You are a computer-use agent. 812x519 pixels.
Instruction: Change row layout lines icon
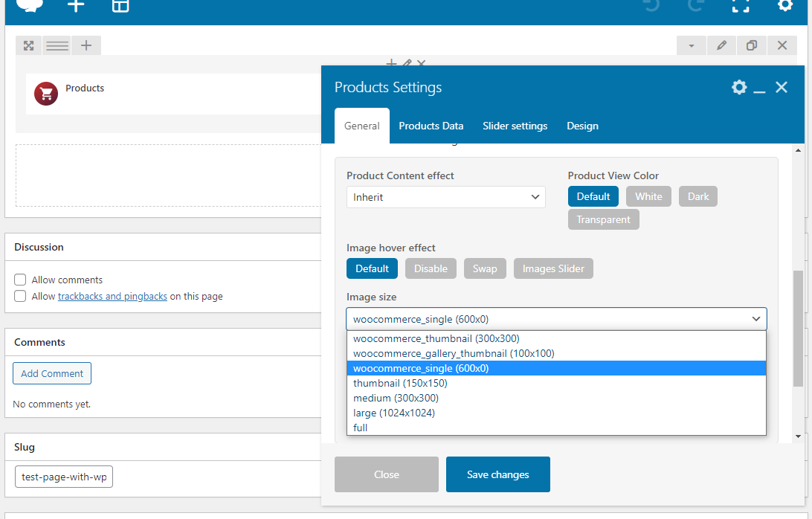click(57, 45)
